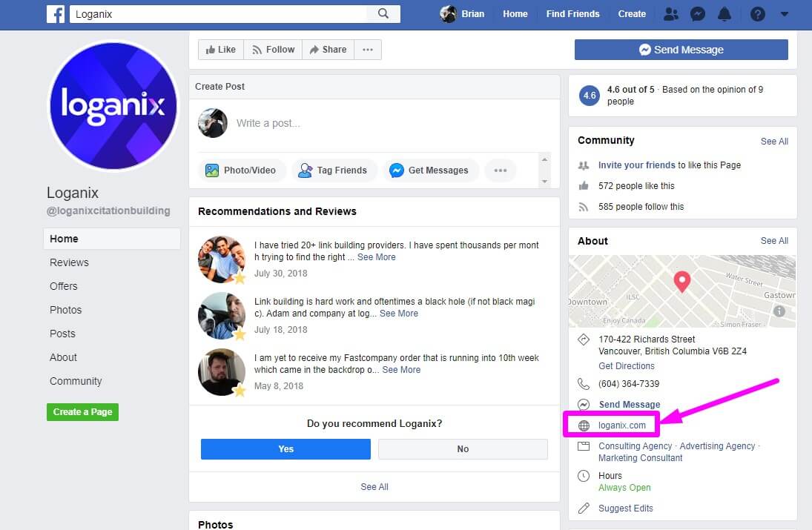The height and width of the screenshot is (530, 812).
Task: Expand See More on July 30 review
Action: (x=377, y=257)
